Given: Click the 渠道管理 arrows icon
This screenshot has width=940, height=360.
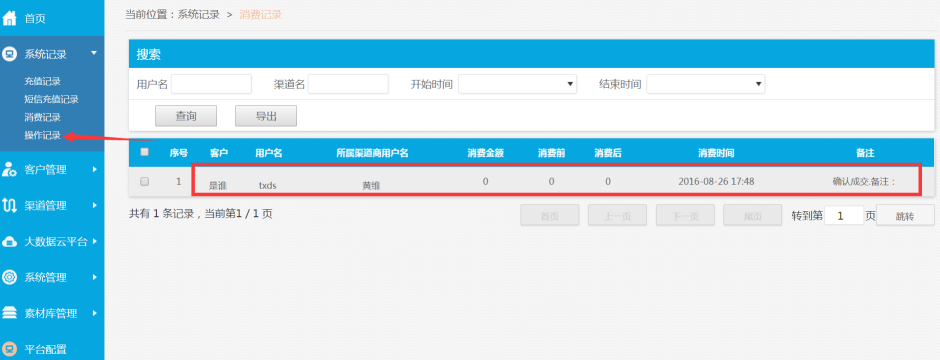Looking at the screenshot, I should tap(10, 205).
